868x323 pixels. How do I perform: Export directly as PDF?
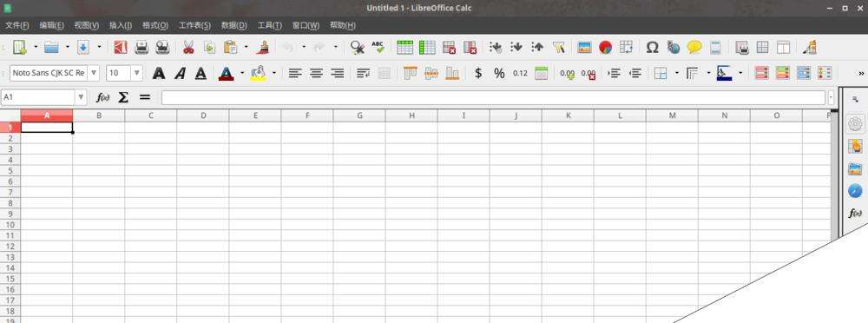click(x=120, y=48)
